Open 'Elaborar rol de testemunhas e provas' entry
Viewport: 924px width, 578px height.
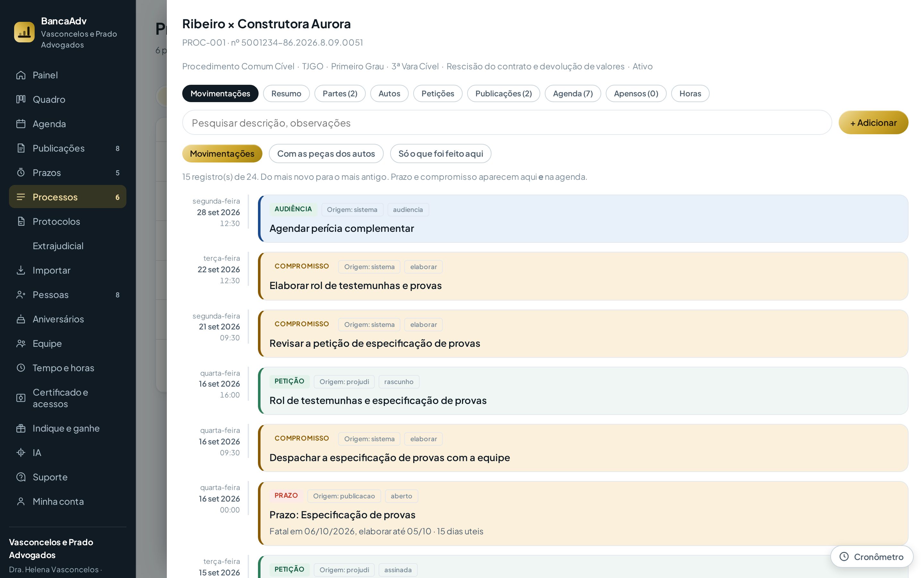click(583, 276)
